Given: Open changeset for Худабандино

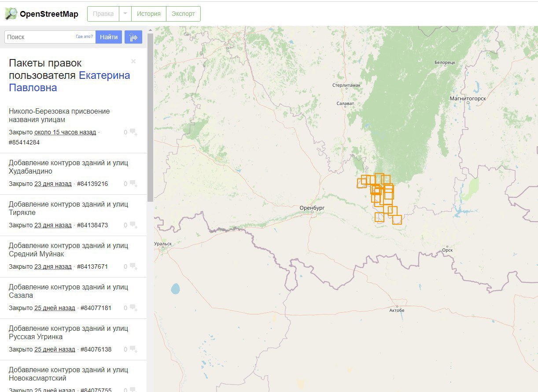Looking at the screenshot, I should coord(69,167).
